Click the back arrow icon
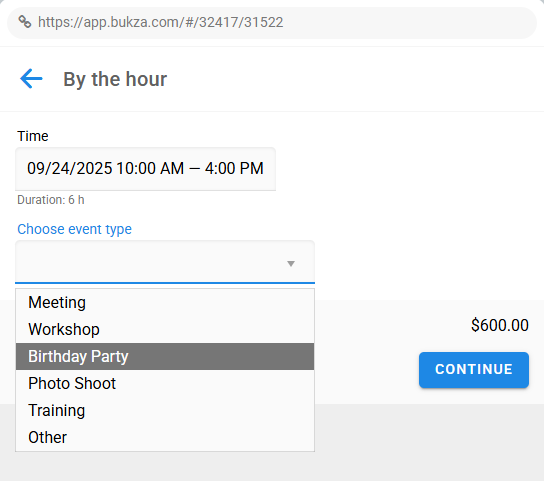The width and height of the screenshot is (544, 481). 31,79
